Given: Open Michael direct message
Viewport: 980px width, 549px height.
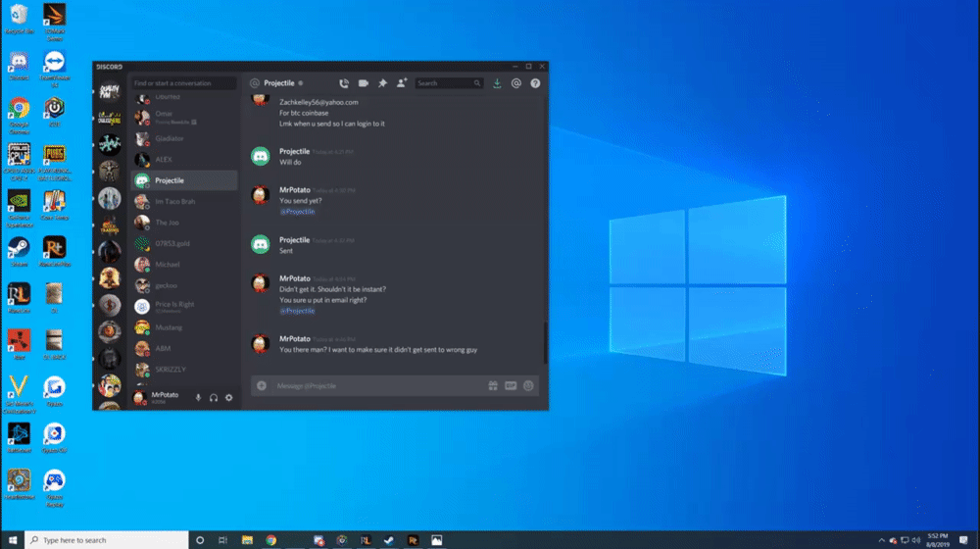Looking at the screenshot, I should tap(184, 265).
